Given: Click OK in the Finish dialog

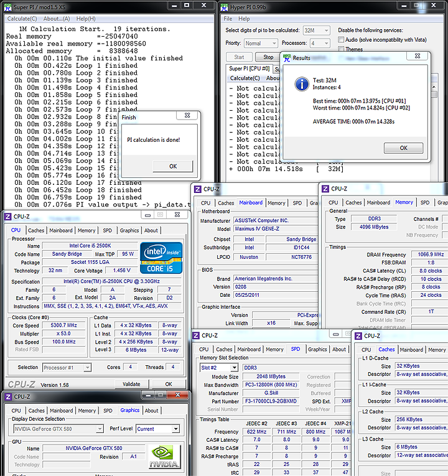Looking at the screenshot, I should pyautogui.click(x=173, y=166).
